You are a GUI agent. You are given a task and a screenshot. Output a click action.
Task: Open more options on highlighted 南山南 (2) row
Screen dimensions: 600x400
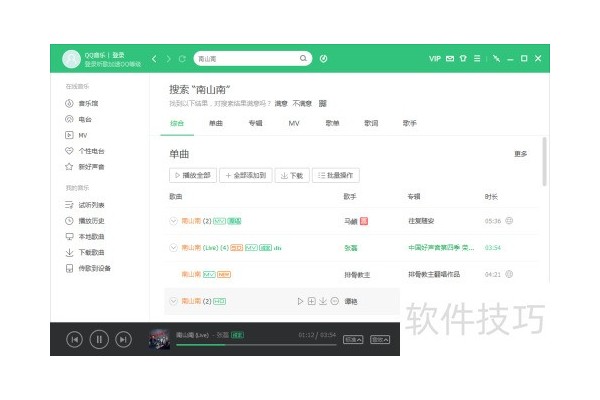click(x=335, y=301)
